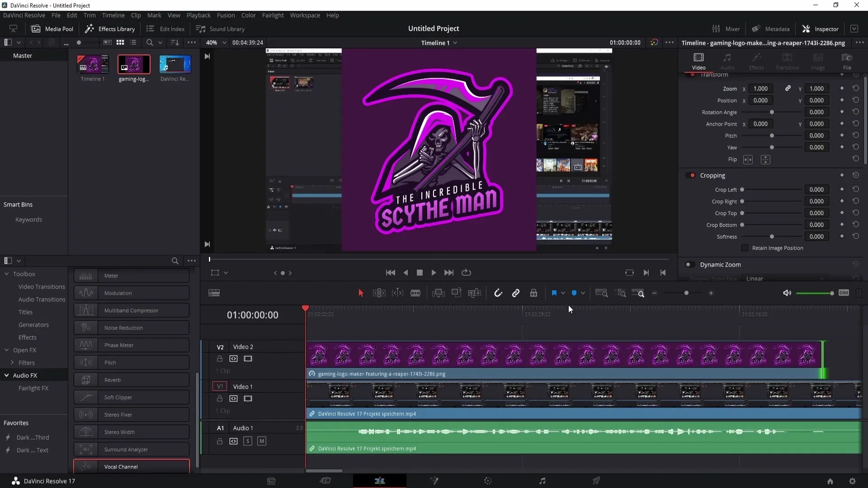Open flag color dropdown arrow
868x488 pixels.
pyautogui.click(x=563, y=293)
